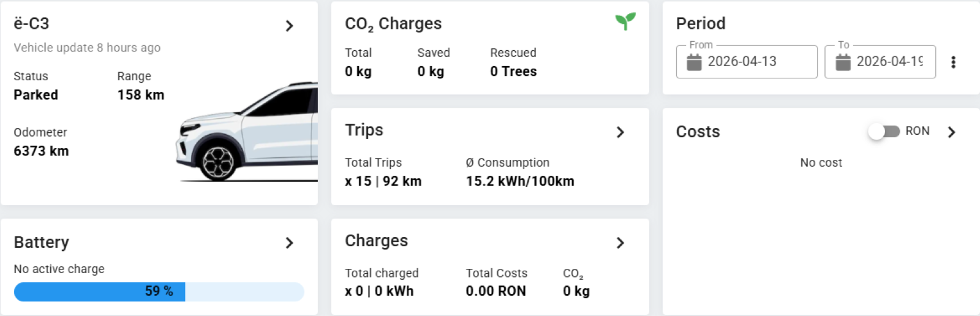
Task: Click the CO₂ Charges heading
Action: pos(393,24)
